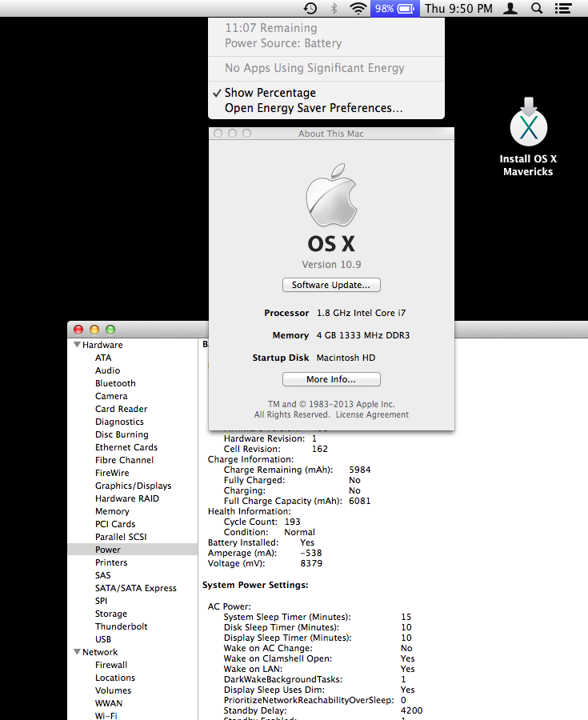The width and height of the screenshot is (588, 720).
Task: Click Charge Remaining value 5984
Action: coord(360,470)
